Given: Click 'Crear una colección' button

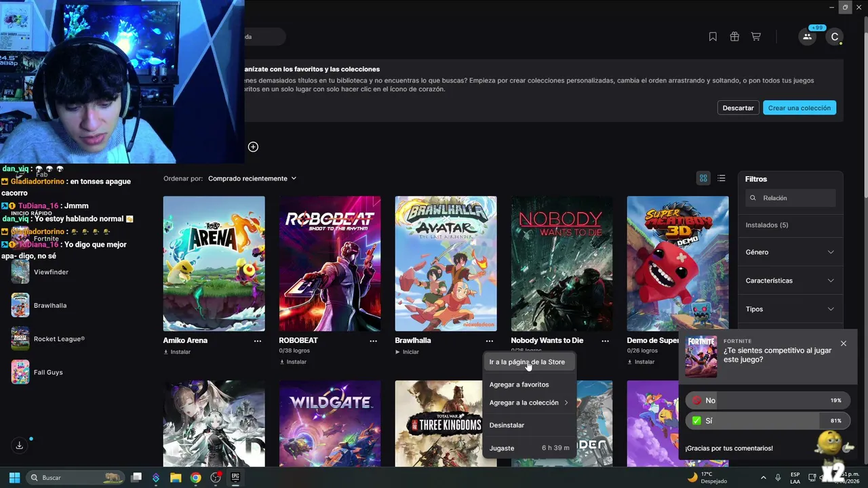Looking at the screenshot, I should pyautogui.click(x=800, y=108).
